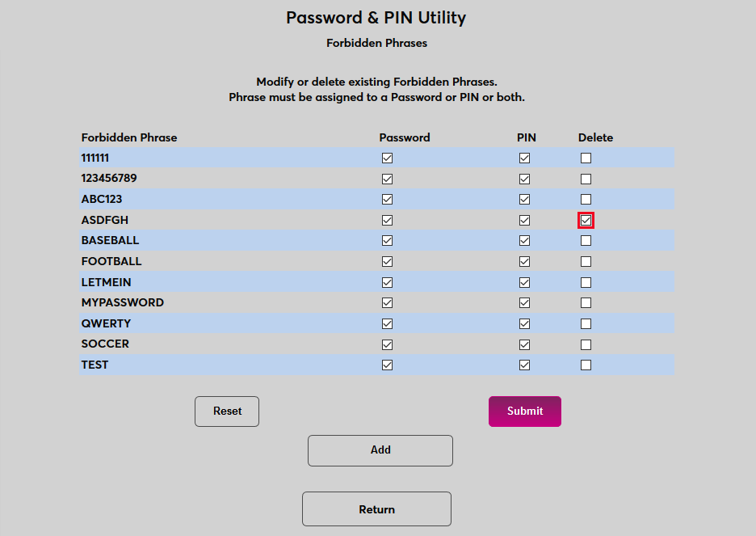Click the Reset button
Screen dimensions: 756x536
point(226,411)
